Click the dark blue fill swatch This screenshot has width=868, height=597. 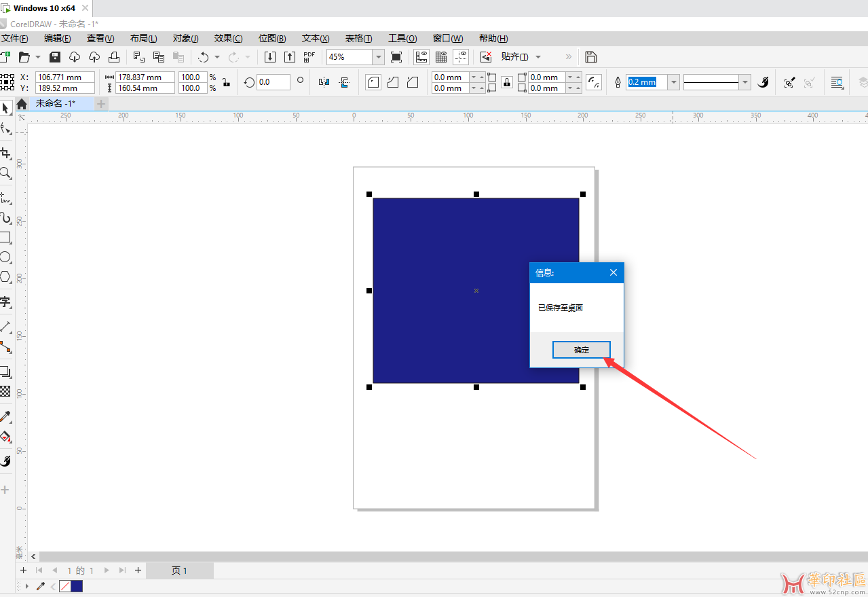(x=77, y=586)
